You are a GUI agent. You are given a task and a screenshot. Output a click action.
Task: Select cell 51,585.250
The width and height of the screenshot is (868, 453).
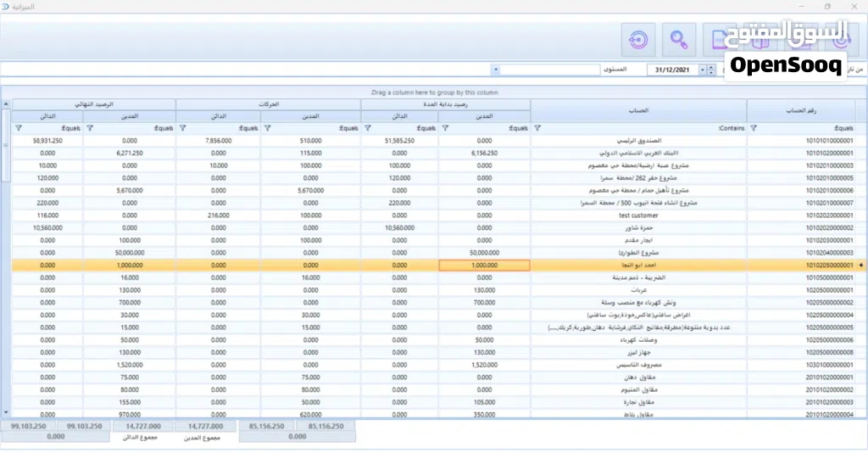[400, 141]
